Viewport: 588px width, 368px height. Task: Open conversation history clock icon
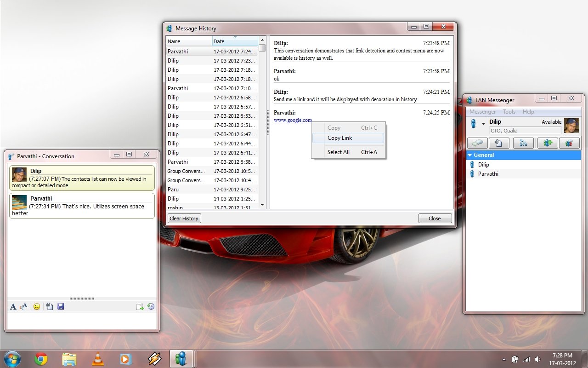pos(151,306)
